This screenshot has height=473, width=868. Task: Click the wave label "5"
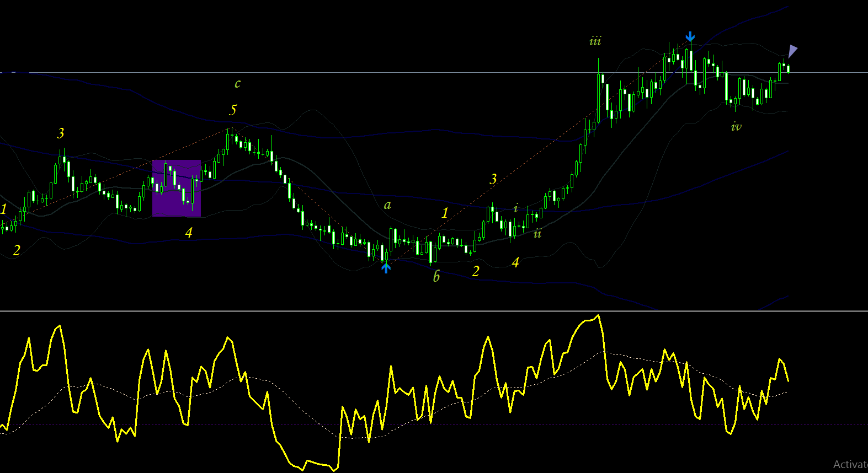pyautogui.click(x=233, y=110)
